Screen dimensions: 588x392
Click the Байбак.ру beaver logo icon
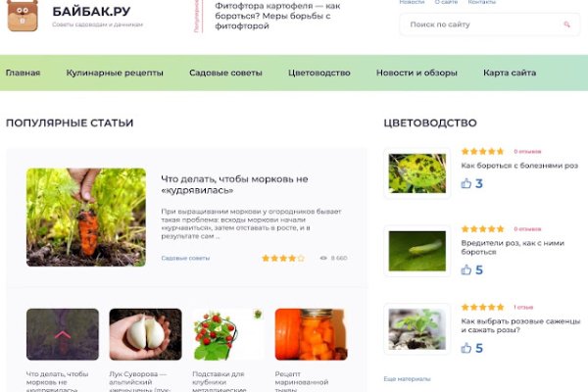(23, 16)
